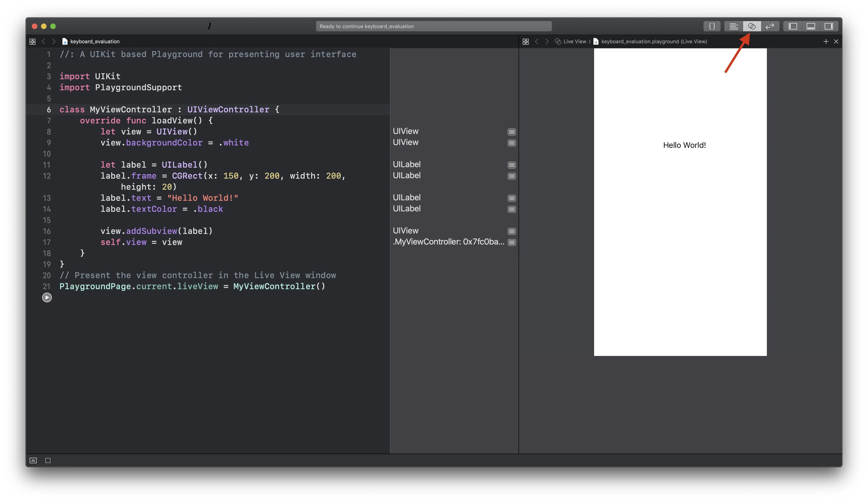Show the debug area from bottom bar
The image size is (868, 501).
point(33,460)
